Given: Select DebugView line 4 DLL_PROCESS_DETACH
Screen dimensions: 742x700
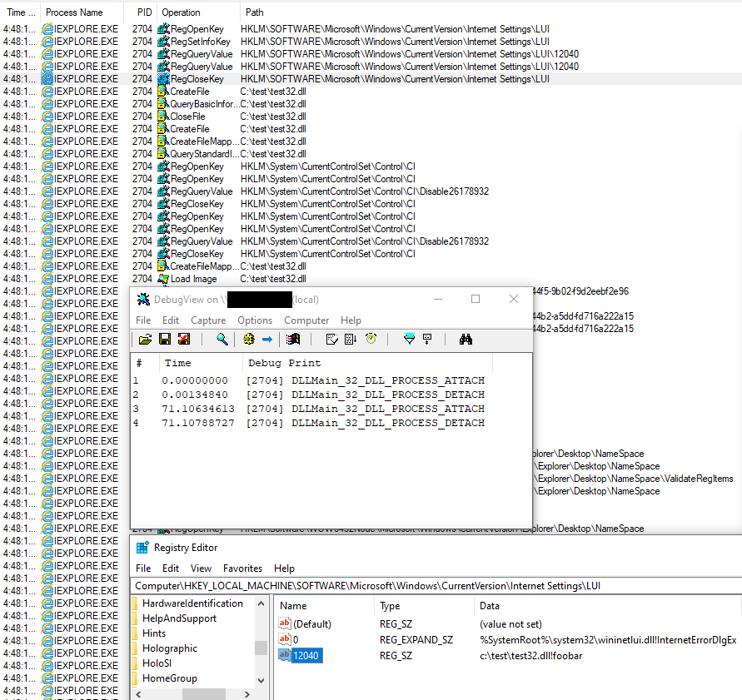Looking at the screenshot, I should coord(308,423).
